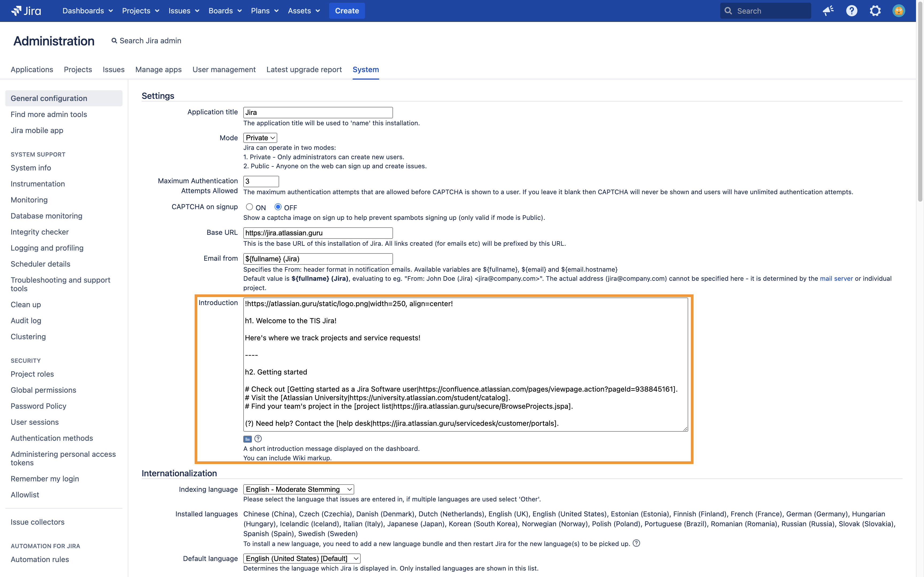Open the Default language dropdown

click(302, 558)
